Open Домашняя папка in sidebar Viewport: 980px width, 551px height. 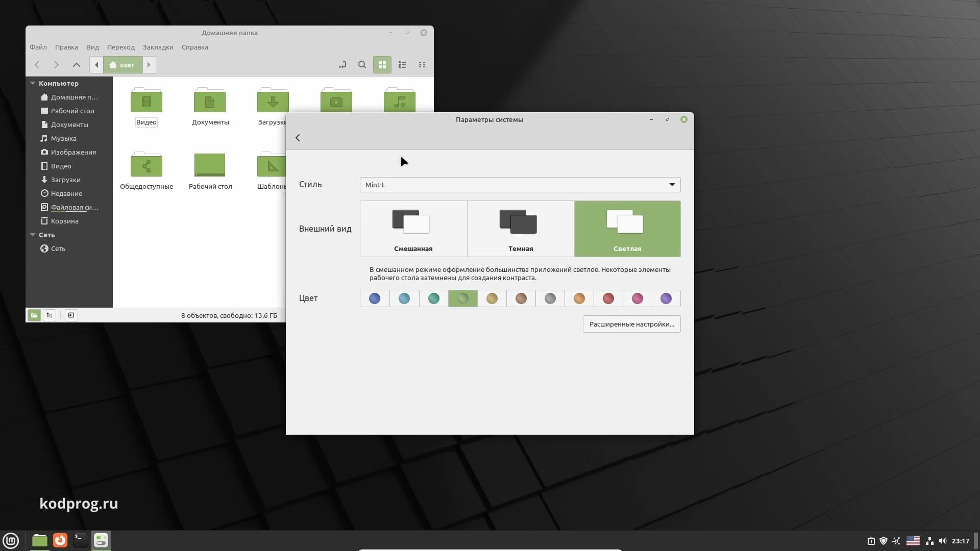pyautogui.click(x=69, y=97)
